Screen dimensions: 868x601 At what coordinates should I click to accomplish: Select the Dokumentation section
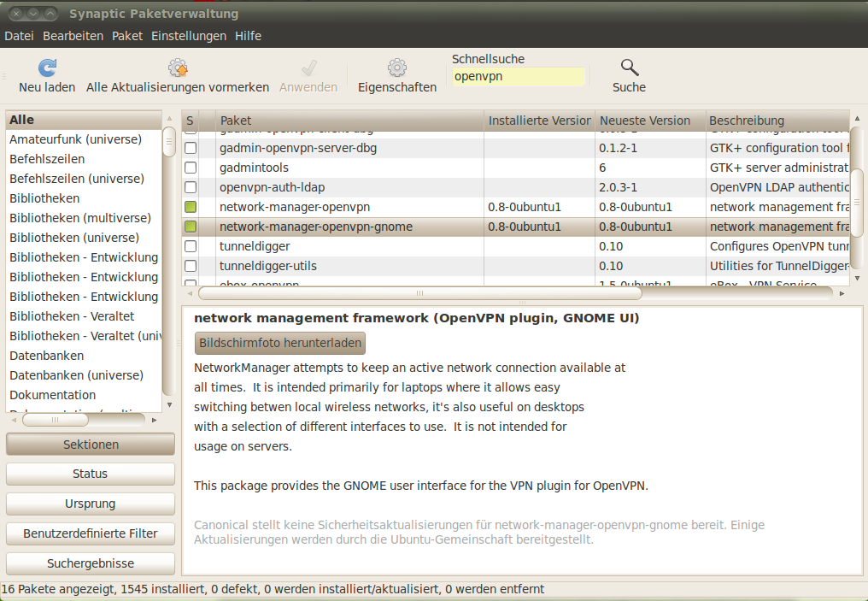pos(84,395)
